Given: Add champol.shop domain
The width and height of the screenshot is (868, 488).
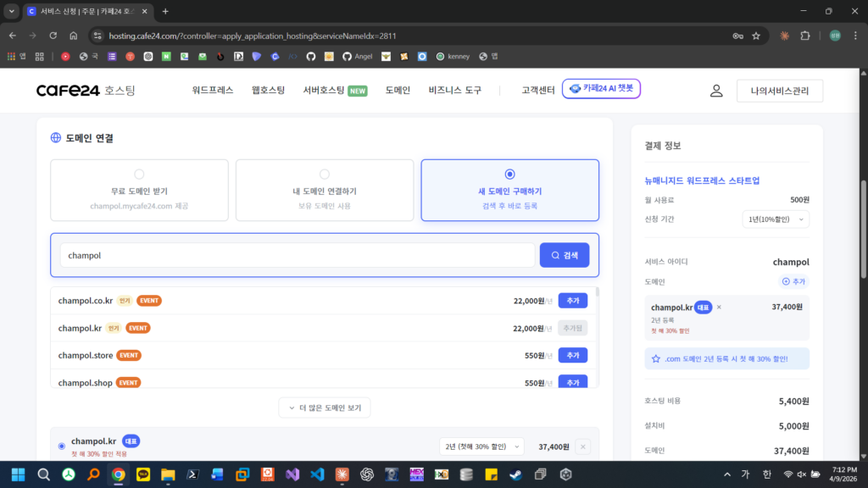Looking at the screenshot, I should (x=572, y=382).
